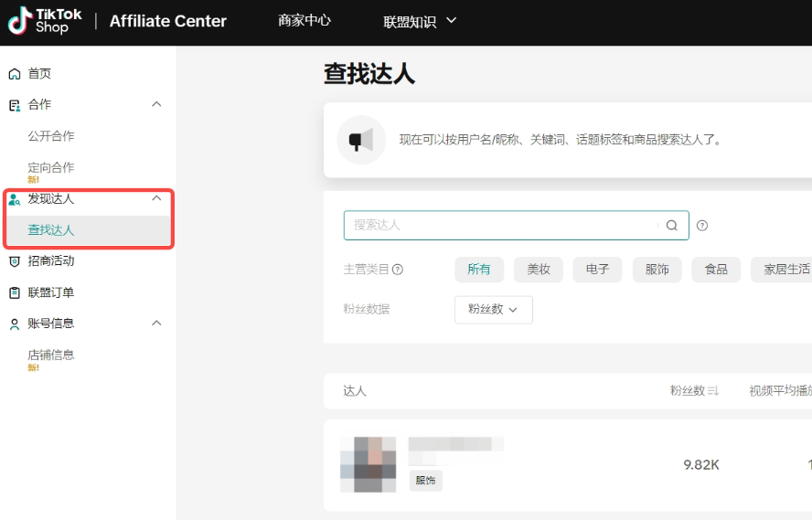
Task: Open 招商活动 in the sidebar
Action: coord(51,260)
